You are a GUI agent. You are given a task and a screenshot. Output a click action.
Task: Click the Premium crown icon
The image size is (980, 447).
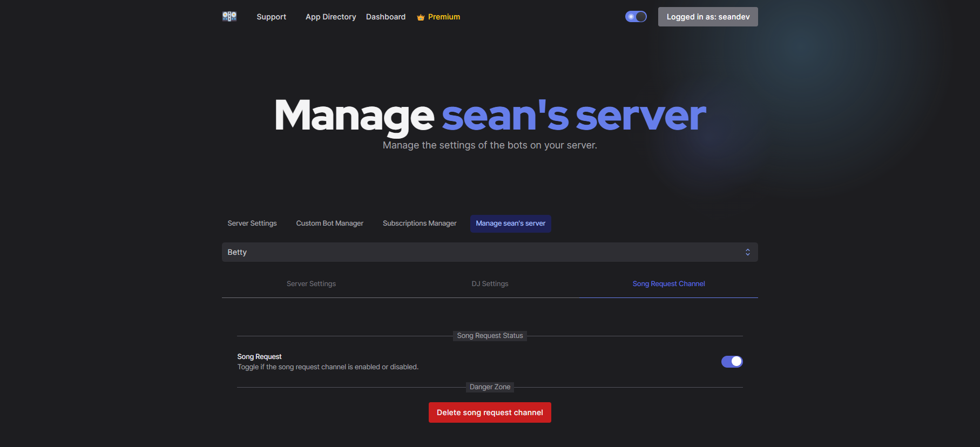[421, 17]
